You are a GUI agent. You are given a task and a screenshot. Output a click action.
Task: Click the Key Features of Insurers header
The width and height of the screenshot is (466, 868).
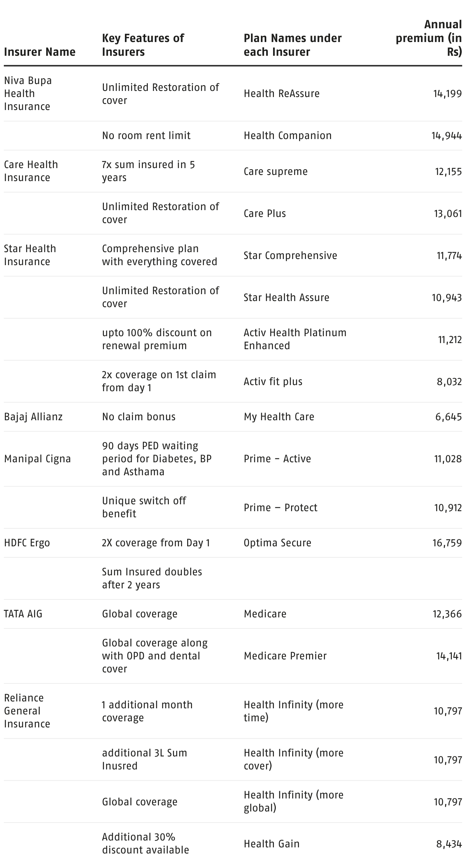(x=143, y=45)
